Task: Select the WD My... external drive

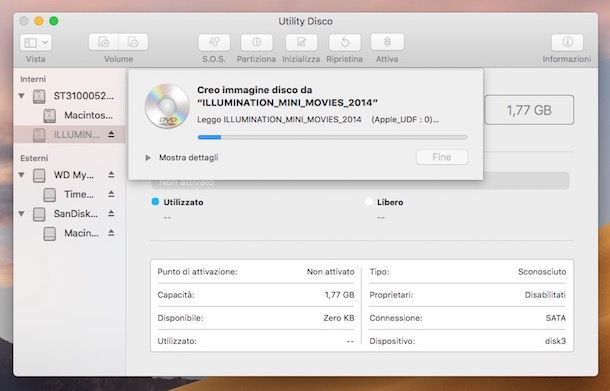Action: pyautogui.click(x=69, y=175)
